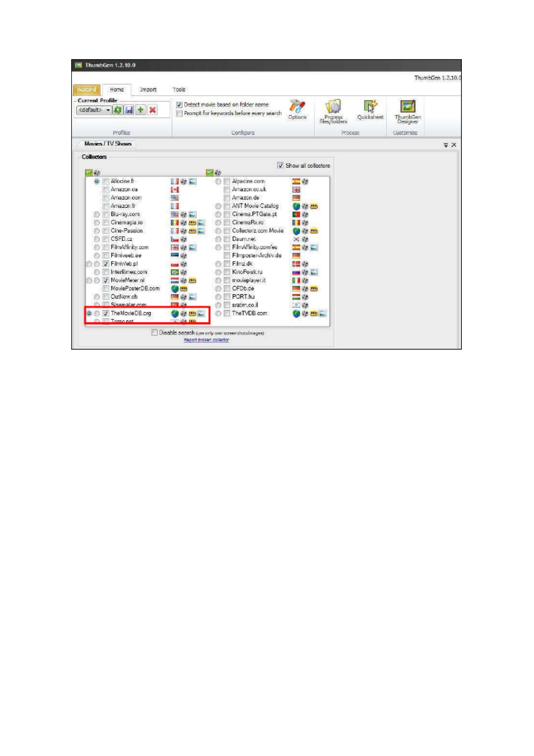Select the Allocine.fr radio button
Screen dimensions: 534x756
(97, 181)
